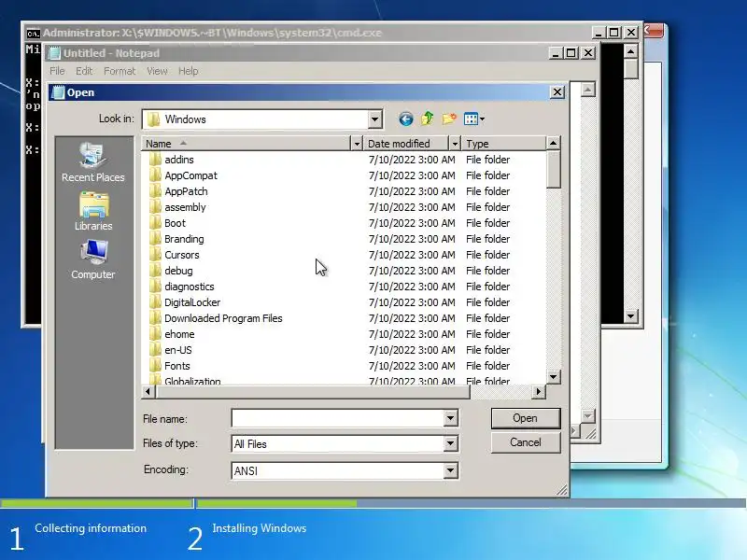Select the Cursors folder icon

(155, 255)
